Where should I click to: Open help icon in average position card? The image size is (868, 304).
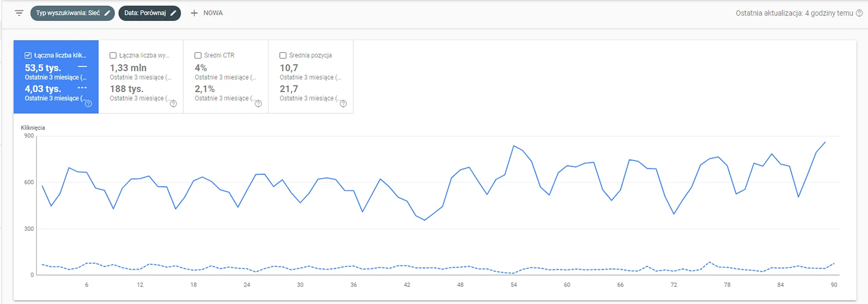[x=343, y=103]
